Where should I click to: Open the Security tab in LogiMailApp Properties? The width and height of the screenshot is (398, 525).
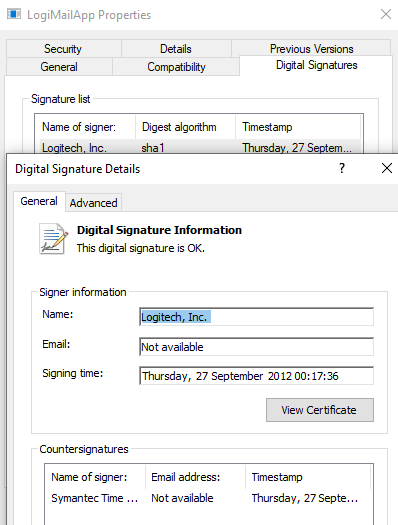pos(63,49)
